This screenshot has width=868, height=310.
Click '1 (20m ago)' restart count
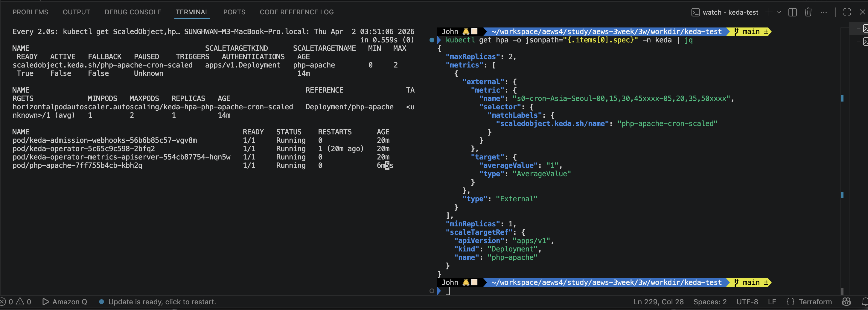pos(341,149)
